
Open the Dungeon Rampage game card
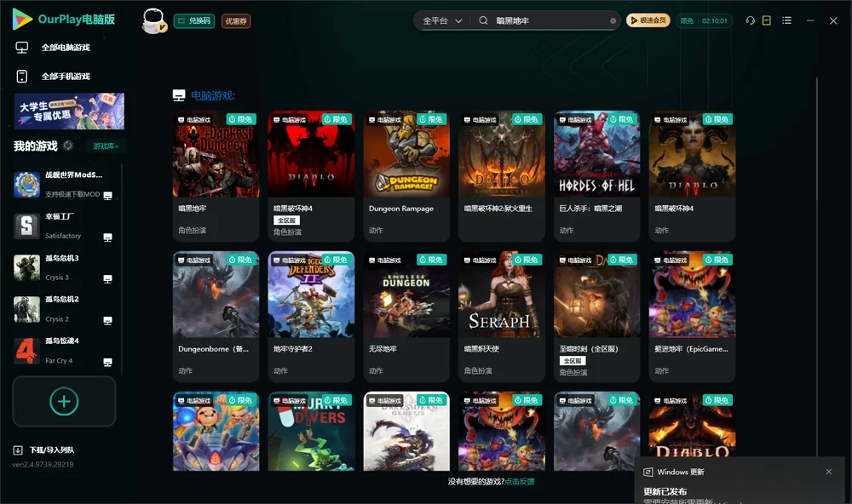coord(406,176)
